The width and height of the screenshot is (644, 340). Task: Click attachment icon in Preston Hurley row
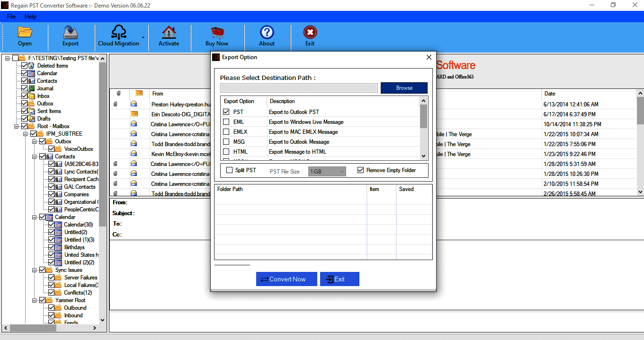pos(116,104)
